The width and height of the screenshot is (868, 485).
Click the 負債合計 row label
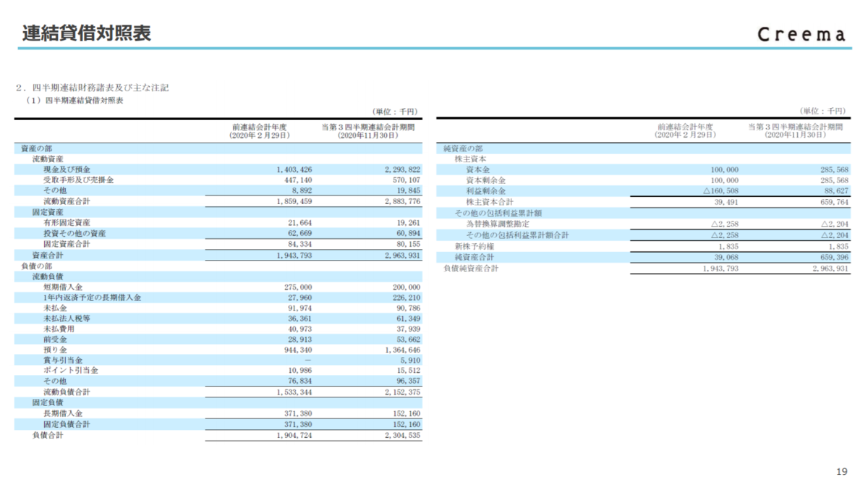point(48,435)
